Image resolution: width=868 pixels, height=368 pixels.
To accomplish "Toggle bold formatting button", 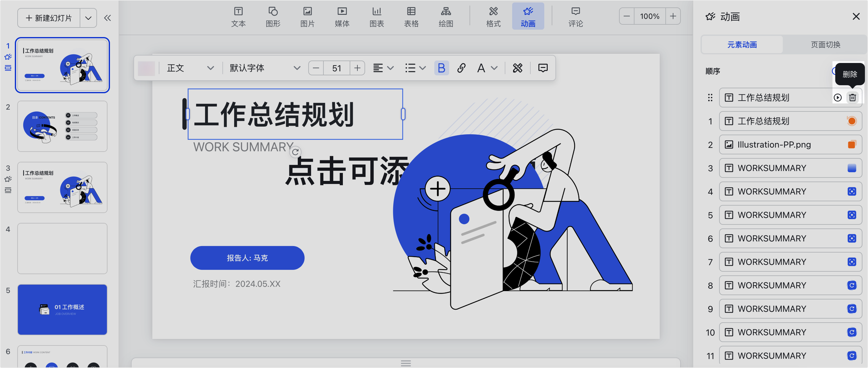I will [x=441, y=68].
